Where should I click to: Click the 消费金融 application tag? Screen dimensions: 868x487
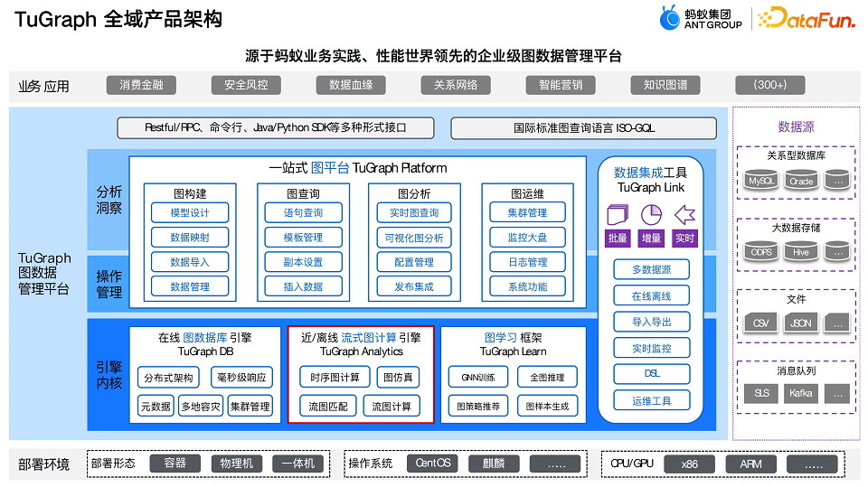point(142,85)
